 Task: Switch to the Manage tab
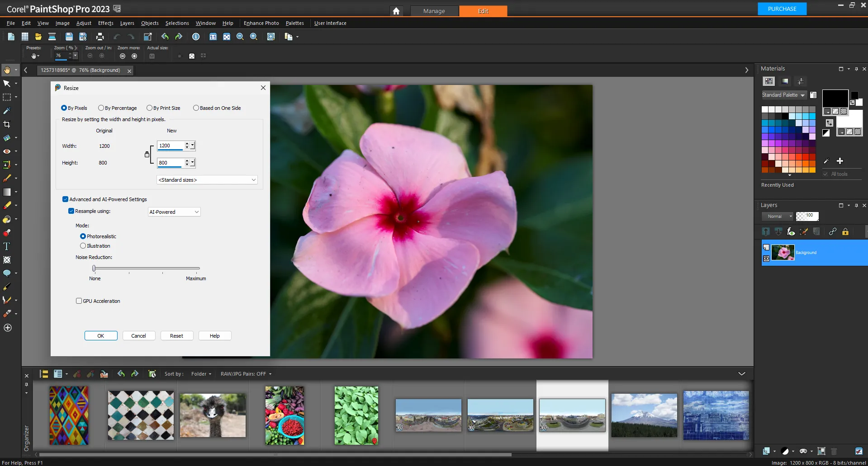pos(433,11)
